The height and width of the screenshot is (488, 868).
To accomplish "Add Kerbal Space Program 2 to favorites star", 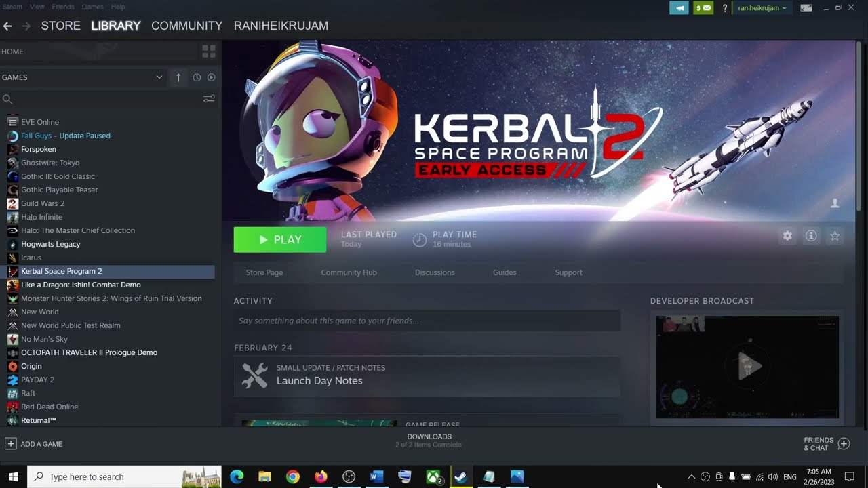I will pos(835,236).
